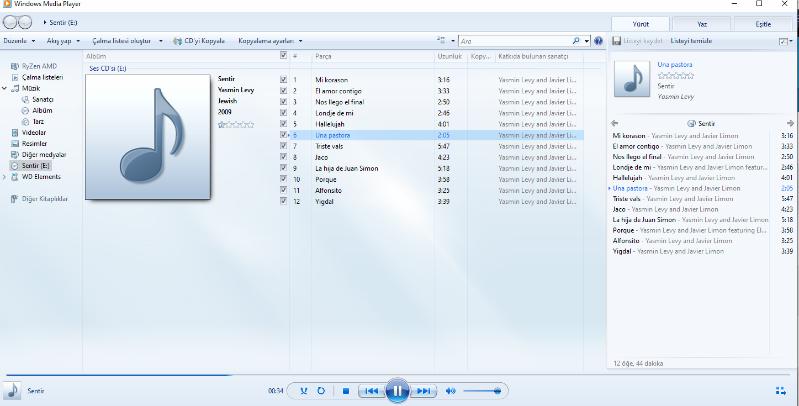Open the Düzenle dropdown menu

[15, 42]
